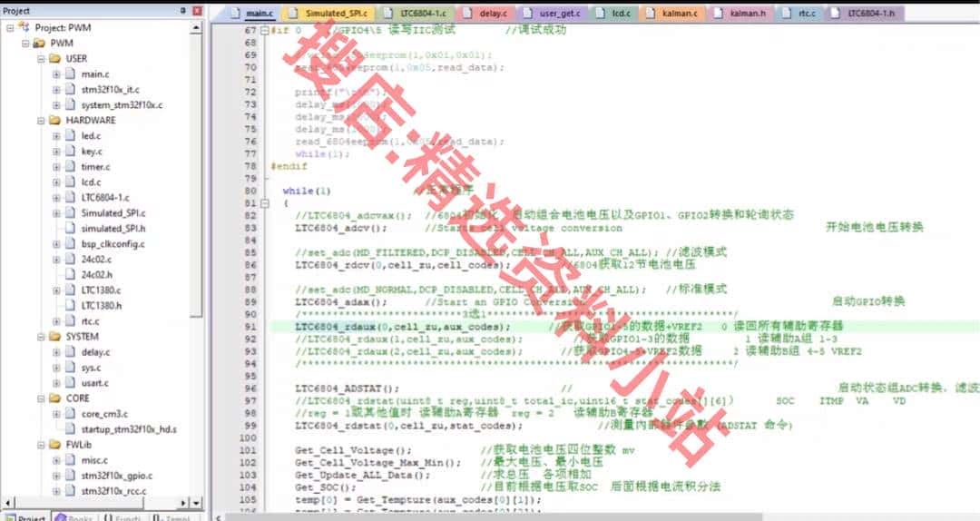980x521 pixels.
Task: Select PWM target label in tree
Action: 62,44
